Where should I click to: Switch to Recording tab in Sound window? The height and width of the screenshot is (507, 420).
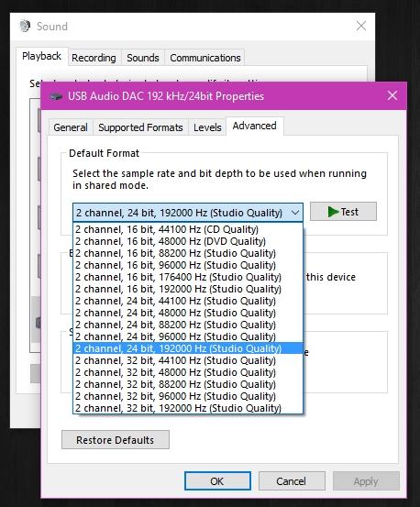[94, 58]
